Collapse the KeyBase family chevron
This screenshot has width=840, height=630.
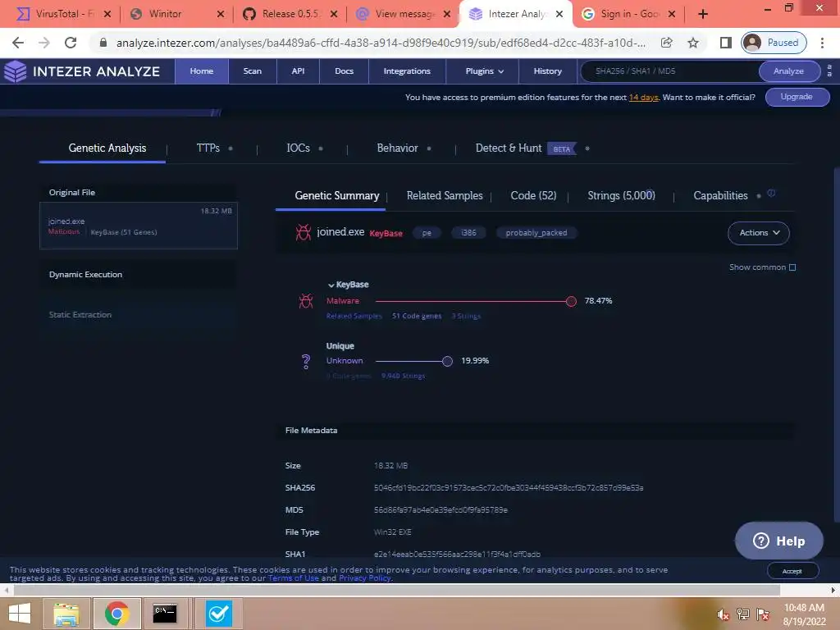pyautogui.click(x=331, y=285)
